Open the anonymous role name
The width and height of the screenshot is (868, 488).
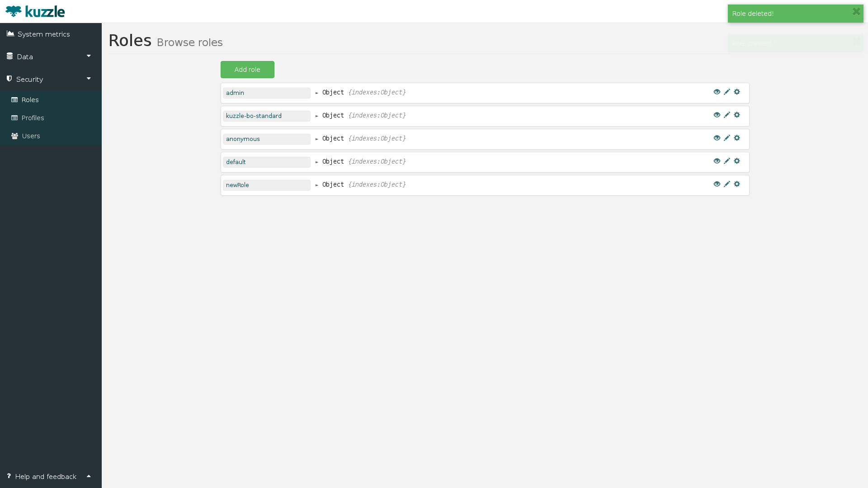point(267,139)
